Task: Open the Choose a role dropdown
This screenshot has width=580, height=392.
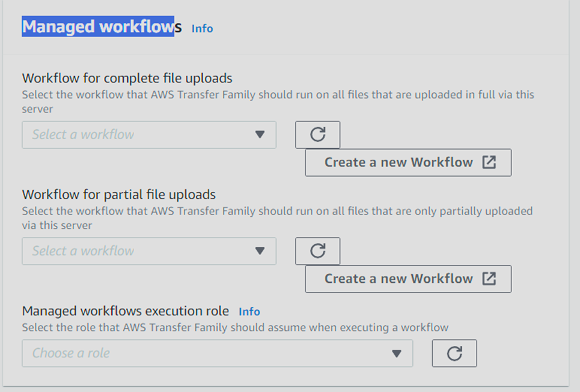Action: (x=218, y=354)
